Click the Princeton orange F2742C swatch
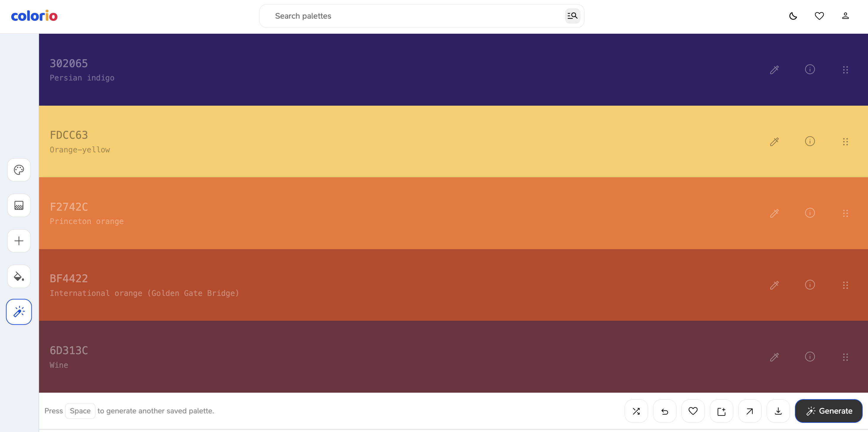The image size is (868, 432). [404, 213]
